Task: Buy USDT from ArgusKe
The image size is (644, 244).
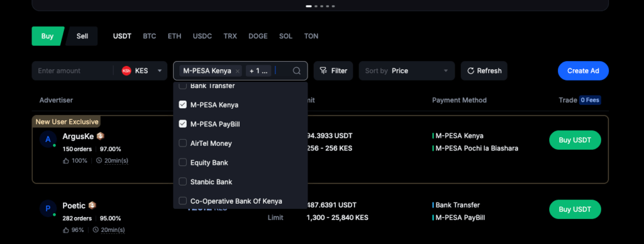Action: coord(575,140)
